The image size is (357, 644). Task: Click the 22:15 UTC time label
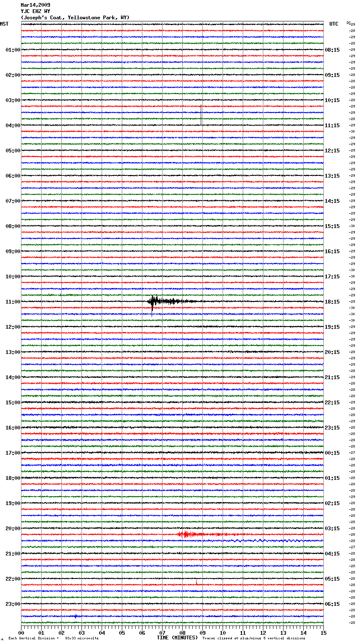pyautogui.click(x=332, y=403)
